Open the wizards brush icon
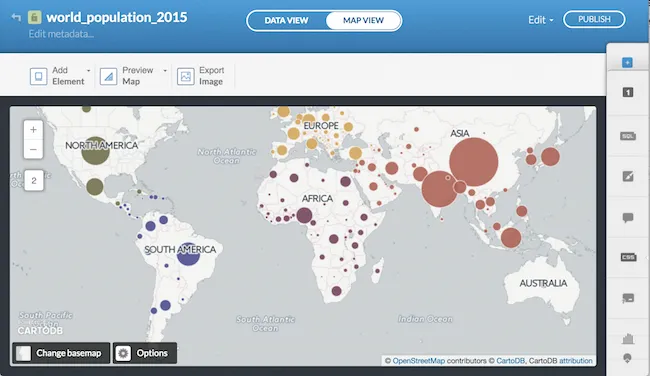 point(628,176)
